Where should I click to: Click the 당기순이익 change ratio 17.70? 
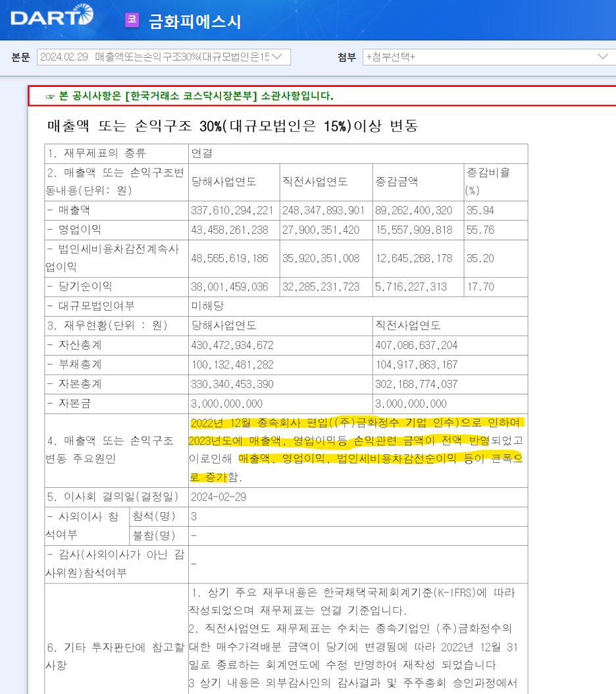pos(481,287)
